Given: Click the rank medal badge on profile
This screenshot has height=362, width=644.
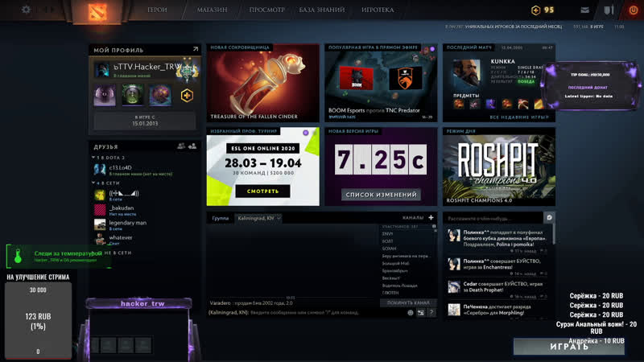Looking at the screenshot, I should pos(187,70).
